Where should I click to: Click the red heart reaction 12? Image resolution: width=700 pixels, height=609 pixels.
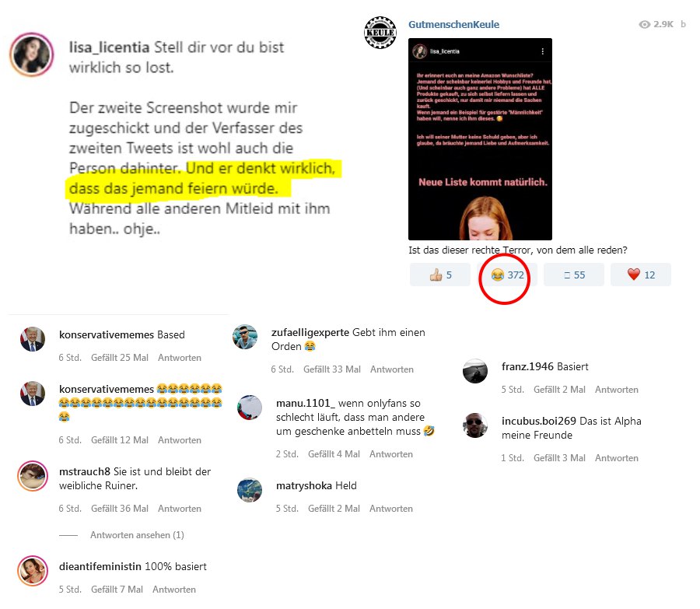point(641,275)
